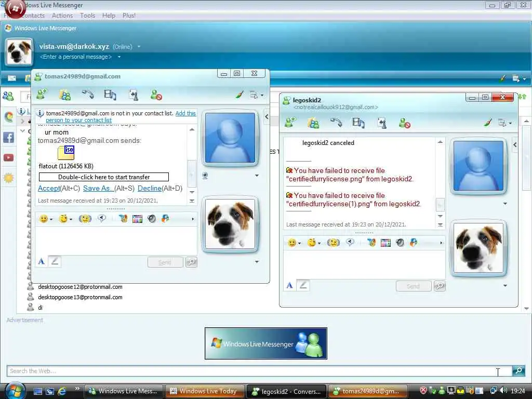Accept the flatout file transfer
532x399 pixels.
click(49, 188)
